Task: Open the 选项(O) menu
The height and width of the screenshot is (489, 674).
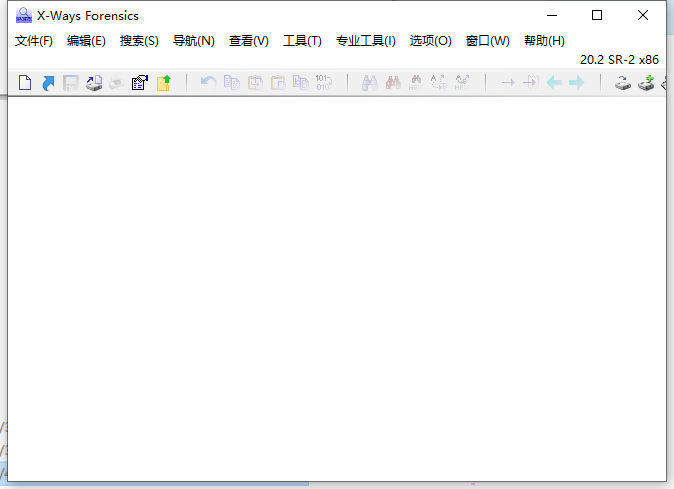Action: click(430, 41)
